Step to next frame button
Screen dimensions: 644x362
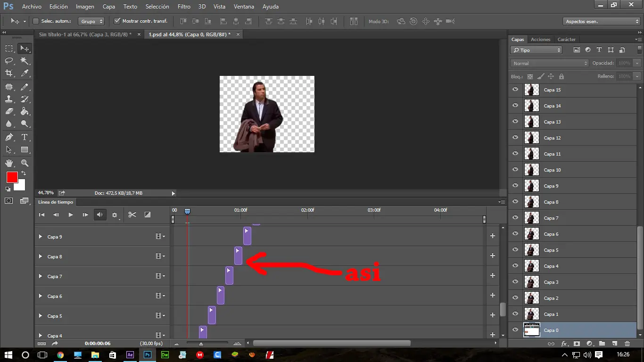(x=85, y=214)
